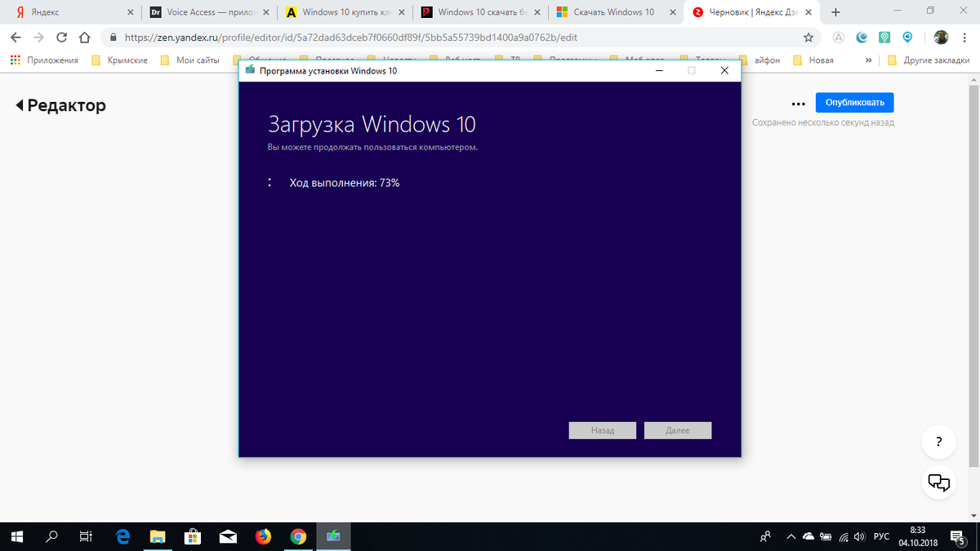Launch Firefox from the taskbar
The image size is (980, 551).
point(263,536)
